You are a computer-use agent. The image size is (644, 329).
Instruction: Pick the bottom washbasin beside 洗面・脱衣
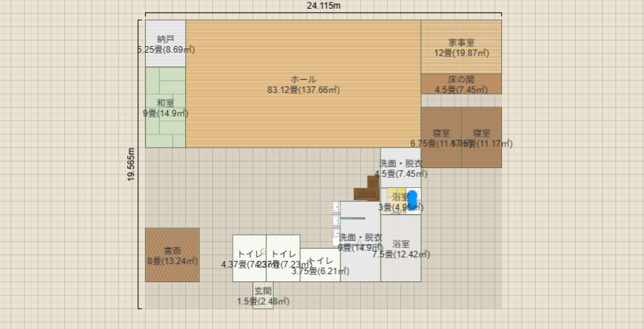[336, 237]
